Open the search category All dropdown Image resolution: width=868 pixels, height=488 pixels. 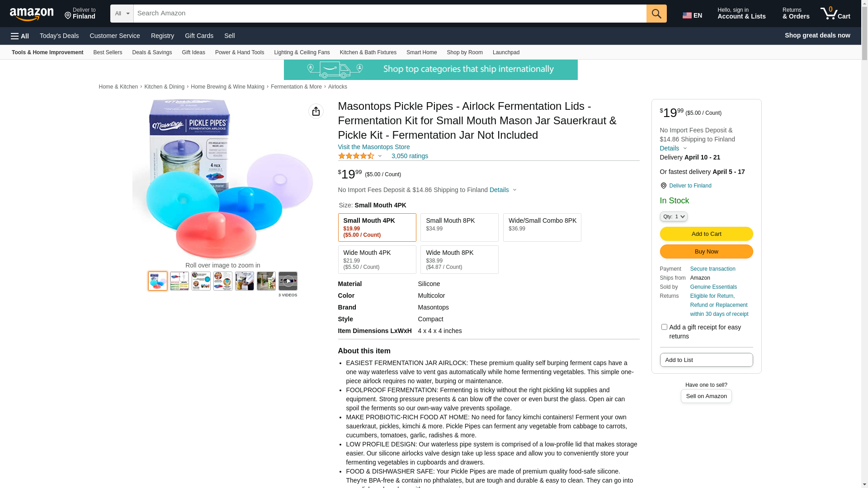(122, 14)
